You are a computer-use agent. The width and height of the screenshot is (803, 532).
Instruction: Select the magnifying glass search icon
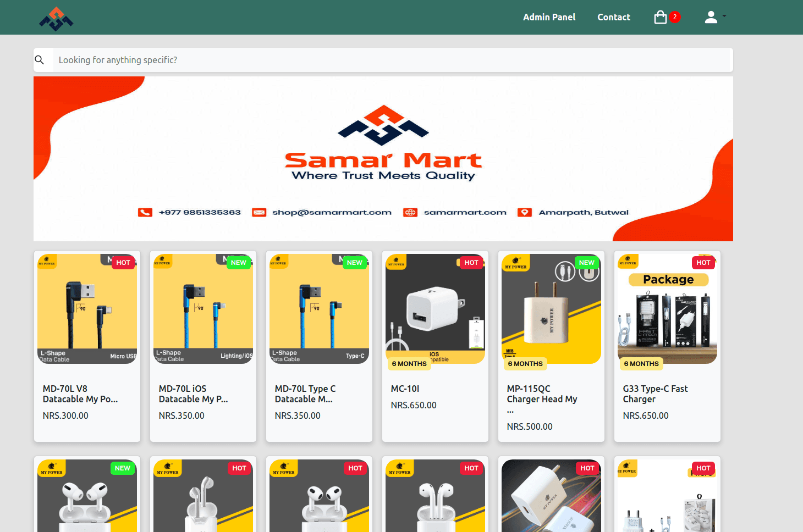tap(40, 59)
